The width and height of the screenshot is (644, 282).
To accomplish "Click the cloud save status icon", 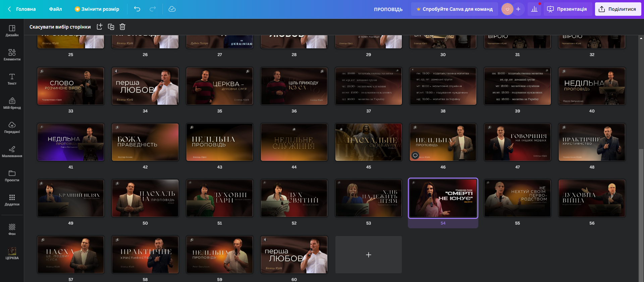I will (x=172, y=9).
